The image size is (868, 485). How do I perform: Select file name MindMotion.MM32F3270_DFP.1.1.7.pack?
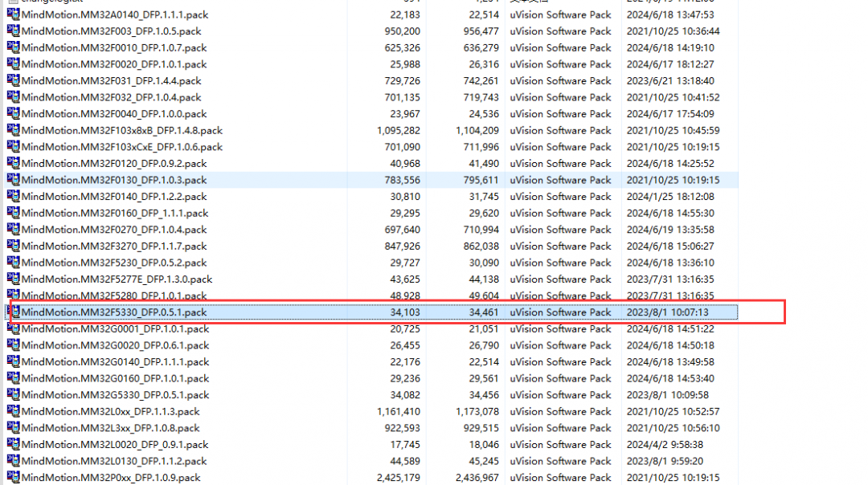click(114, 246)
